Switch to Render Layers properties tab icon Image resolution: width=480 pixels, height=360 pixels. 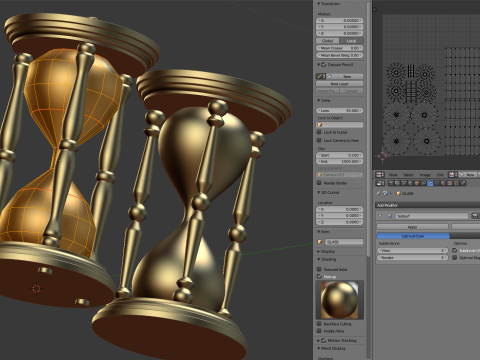397,183
